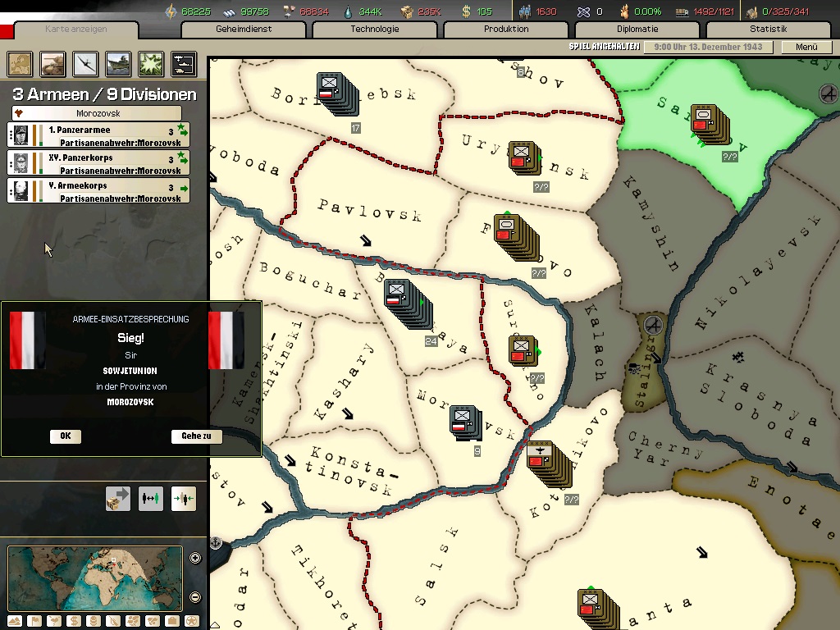Open the Morozovsk province selector bar

[97, 113]
